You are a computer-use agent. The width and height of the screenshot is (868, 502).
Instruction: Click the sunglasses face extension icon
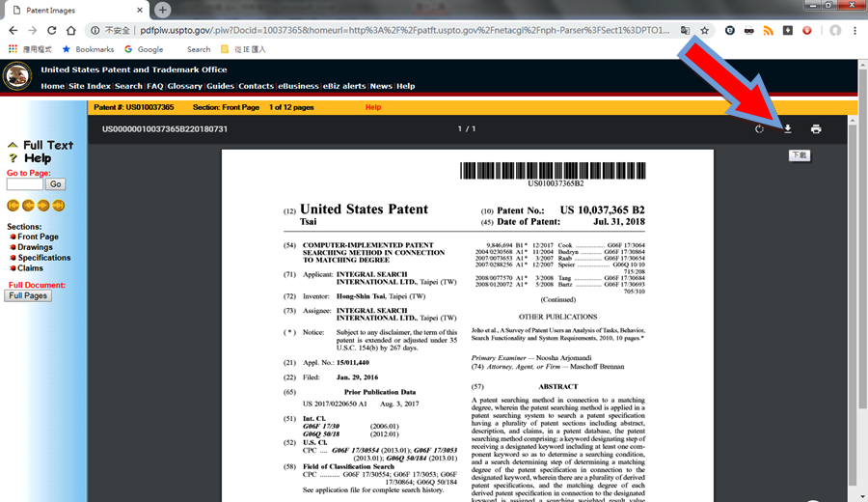click(748, 31)
